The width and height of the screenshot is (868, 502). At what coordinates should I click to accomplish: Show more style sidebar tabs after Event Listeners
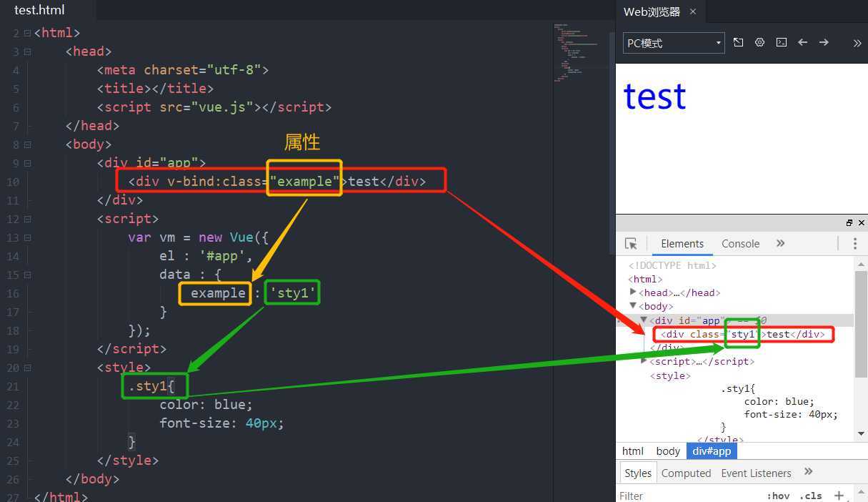pyautogui.click(x=809, y=472)
